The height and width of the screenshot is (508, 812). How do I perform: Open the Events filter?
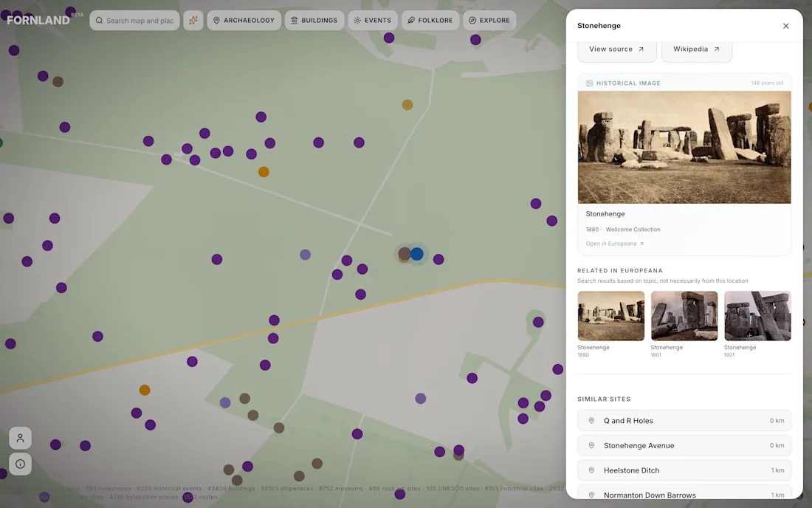[373, 20]
